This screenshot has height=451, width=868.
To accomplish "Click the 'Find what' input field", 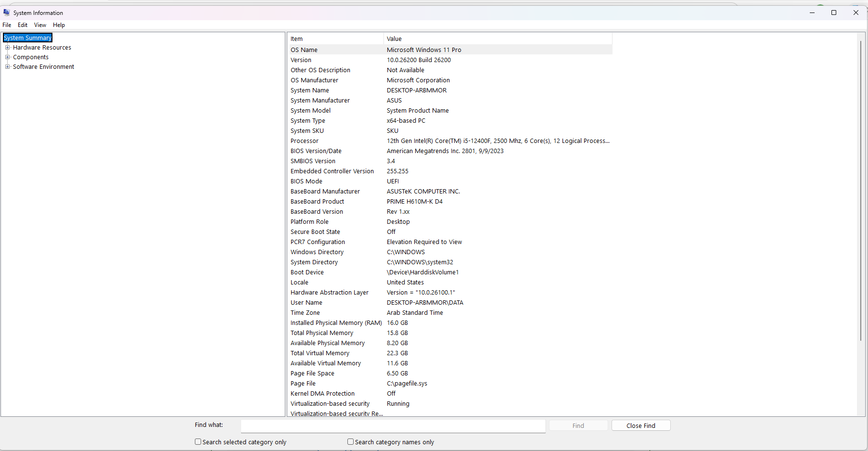I will tap(393, 426).
